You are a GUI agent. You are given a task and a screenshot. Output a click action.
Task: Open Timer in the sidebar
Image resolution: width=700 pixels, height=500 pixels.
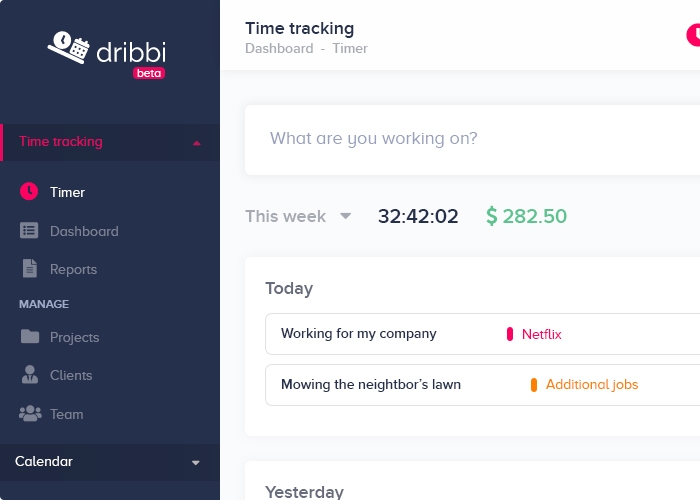tap(67, 192)
